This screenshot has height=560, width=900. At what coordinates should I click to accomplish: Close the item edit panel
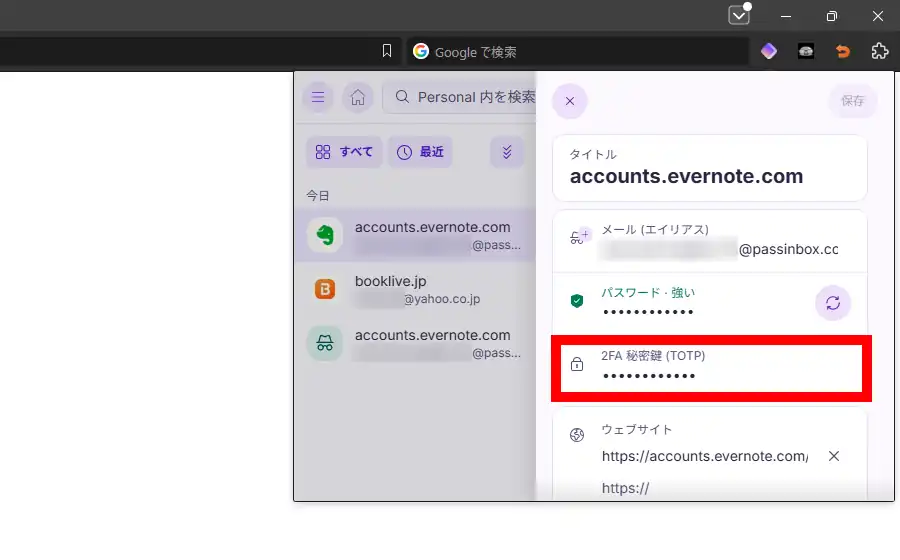[x=570, y=101]
